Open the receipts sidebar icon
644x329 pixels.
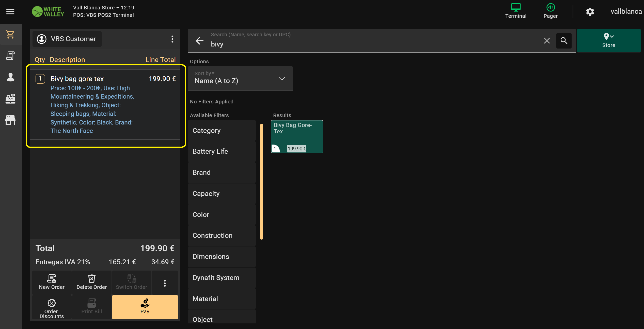(10, 56)
